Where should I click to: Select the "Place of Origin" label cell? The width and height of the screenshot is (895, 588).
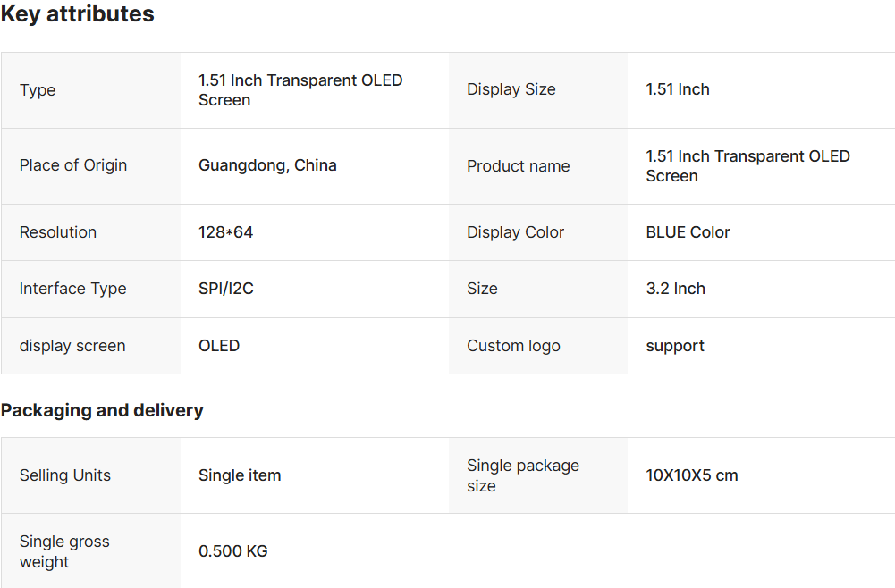coord(73,165)
